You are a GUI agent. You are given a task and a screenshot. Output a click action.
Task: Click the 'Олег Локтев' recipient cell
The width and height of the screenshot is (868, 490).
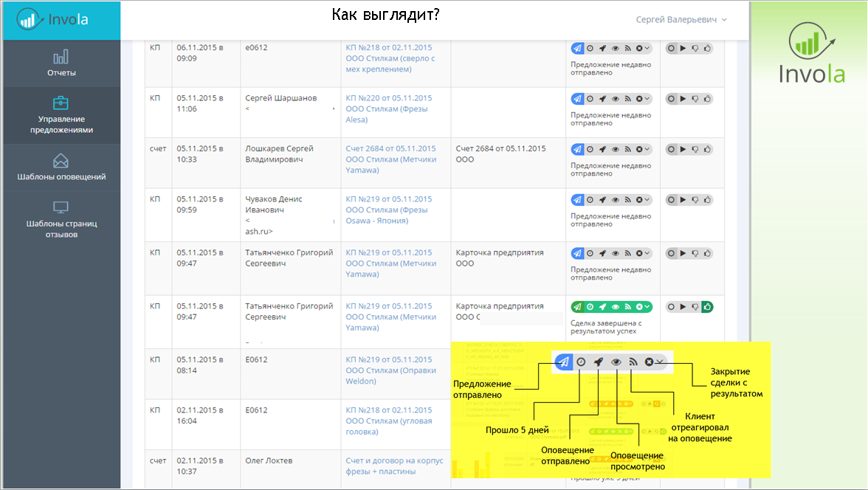(x=290, y=469)
